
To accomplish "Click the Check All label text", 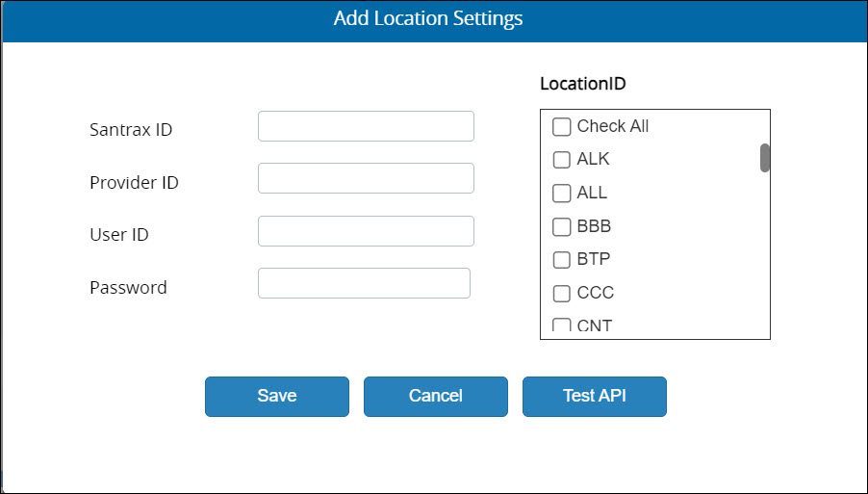I will 613,126.
